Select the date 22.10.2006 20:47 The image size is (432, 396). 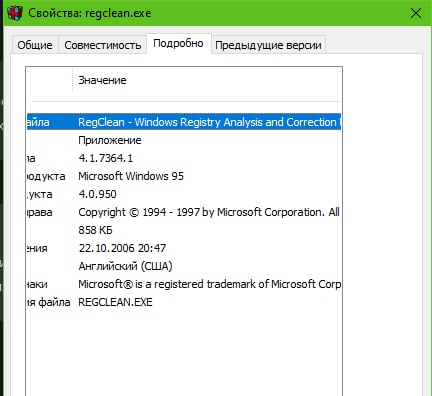pyautogui.click(x=122, y=248)
